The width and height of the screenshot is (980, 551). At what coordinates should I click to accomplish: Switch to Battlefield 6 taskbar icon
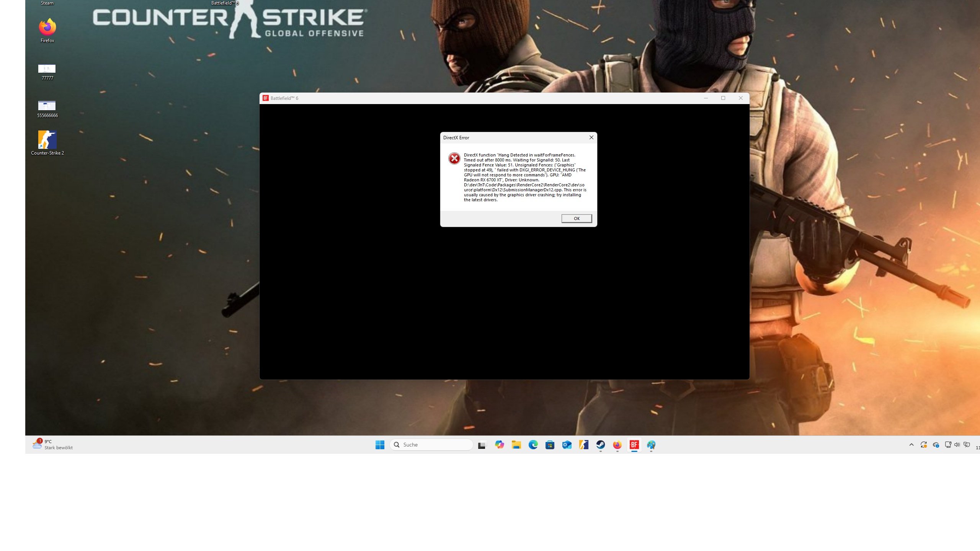[x=634, y=445]
